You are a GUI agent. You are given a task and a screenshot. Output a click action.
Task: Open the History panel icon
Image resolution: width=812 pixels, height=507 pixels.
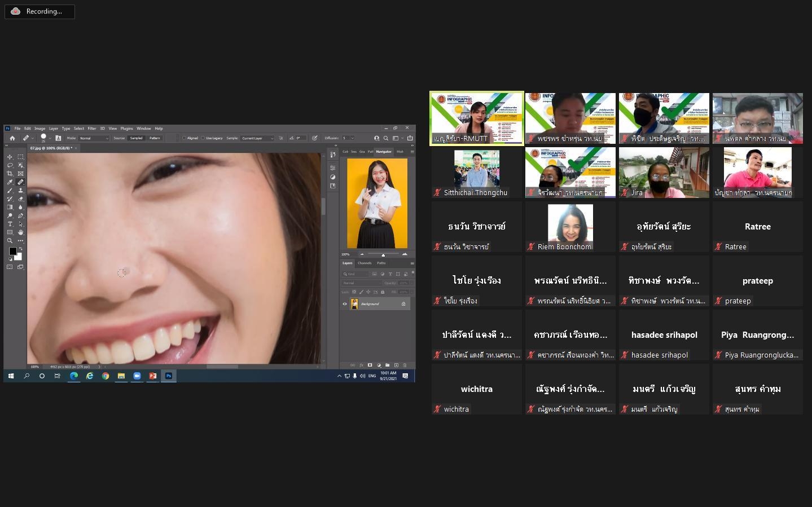coord(333,155)
